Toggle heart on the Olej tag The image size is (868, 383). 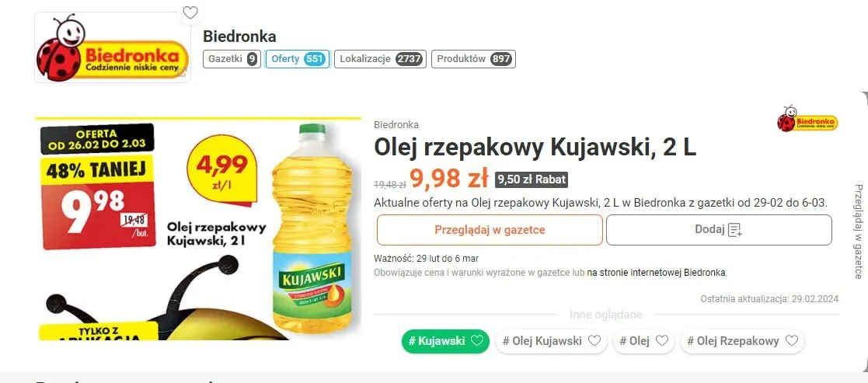point(661,341)
